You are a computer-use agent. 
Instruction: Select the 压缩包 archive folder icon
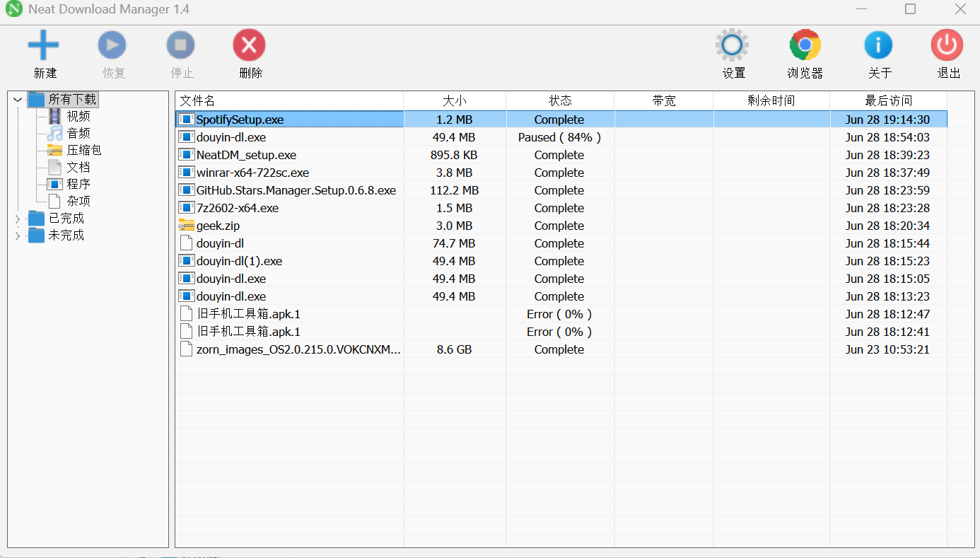tap(54, 150)
